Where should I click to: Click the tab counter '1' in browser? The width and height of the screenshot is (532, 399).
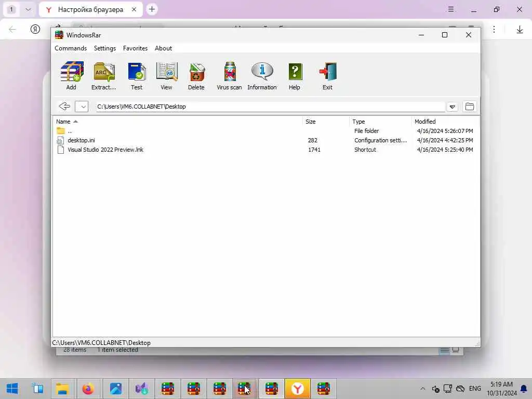click(x=11, y=9)
